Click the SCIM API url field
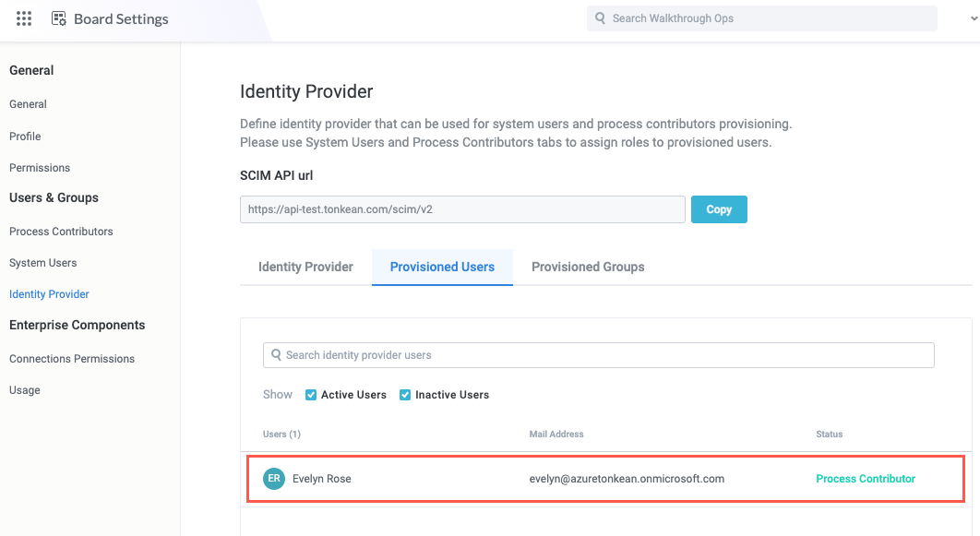 [462, 209]
